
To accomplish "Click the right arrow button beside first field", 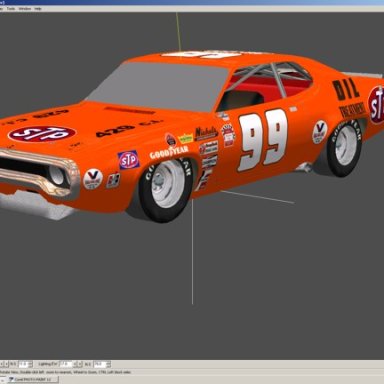I will [x=7, y=364].
